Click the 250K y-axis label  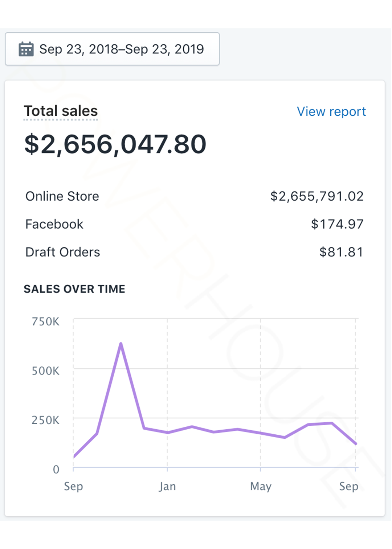pos(45,420)
